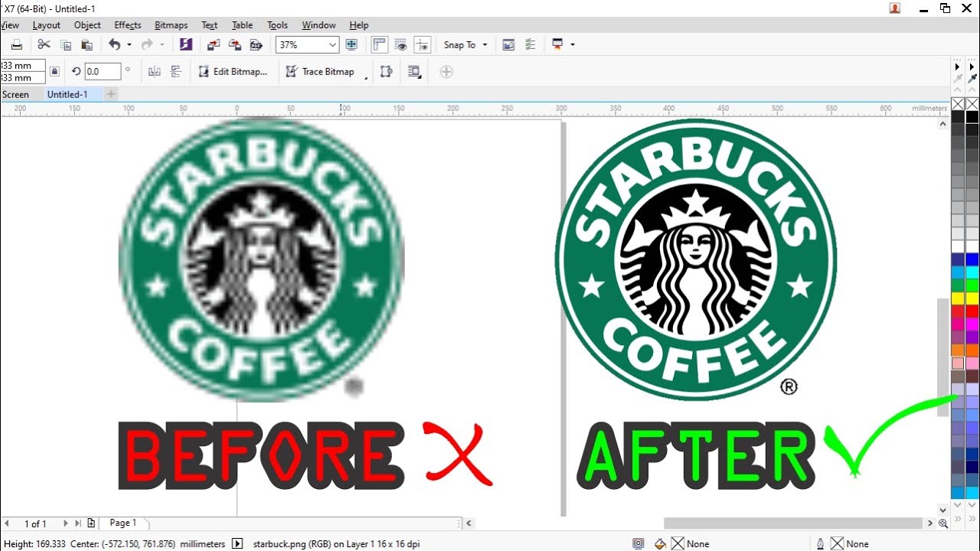
Task: Click the Paste clipboard icon
Action: click(87, 45)
